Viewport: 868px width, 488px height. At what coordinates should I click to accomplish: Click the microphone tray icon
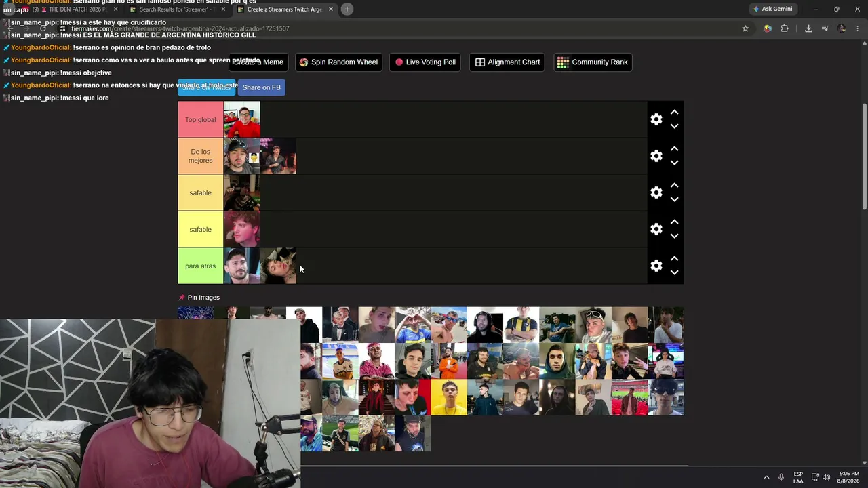[x=781, y=477]
